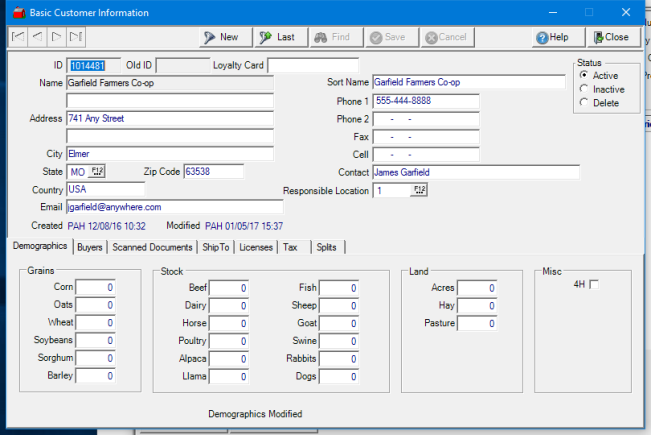The width and height of the screenshot is (651, 435).
Task: Go to the previous record arrow
Action: tap(37, 37)
